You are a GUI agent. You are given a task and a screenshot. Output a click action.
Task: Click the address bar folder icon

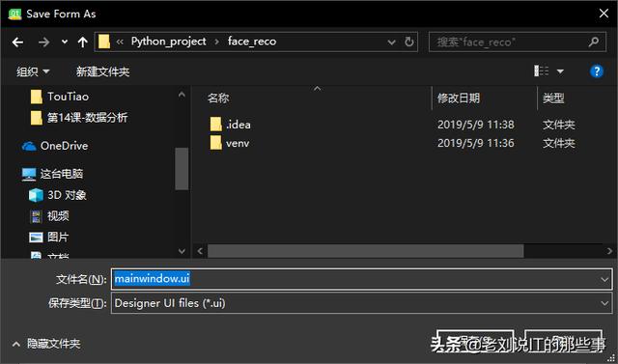(x=104, y=42)
